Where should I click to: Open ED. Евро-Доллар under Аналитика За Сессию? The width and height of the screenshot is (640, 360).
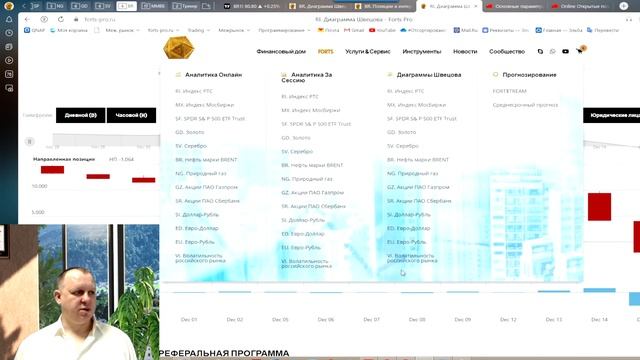[302, 234]
